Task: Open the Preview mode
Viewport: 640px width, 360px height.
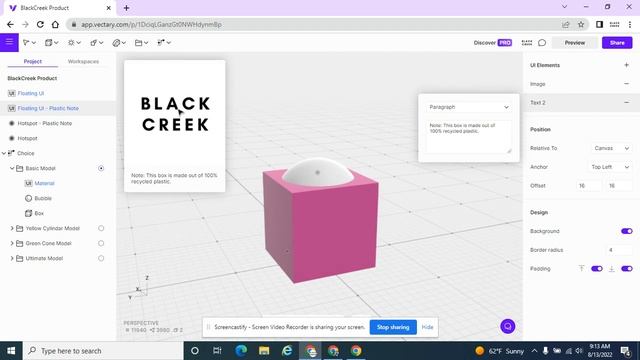Action: point(575,42)
